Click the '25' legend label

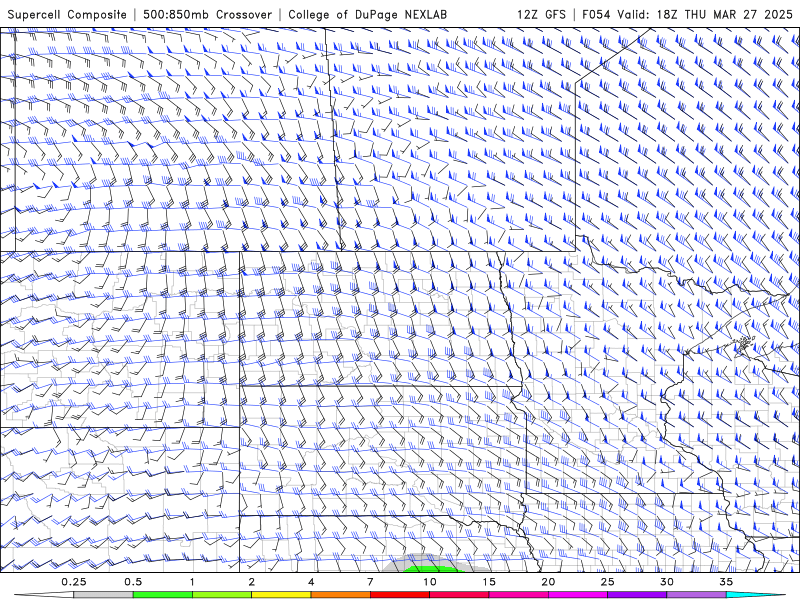click(x=607, y=582)
